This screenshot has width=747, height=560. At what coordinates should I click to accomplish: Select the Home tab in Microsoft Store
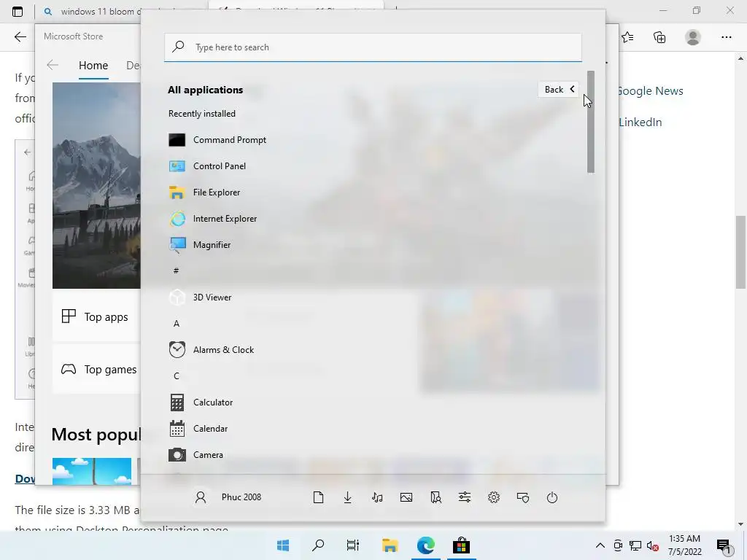(93, 65)
